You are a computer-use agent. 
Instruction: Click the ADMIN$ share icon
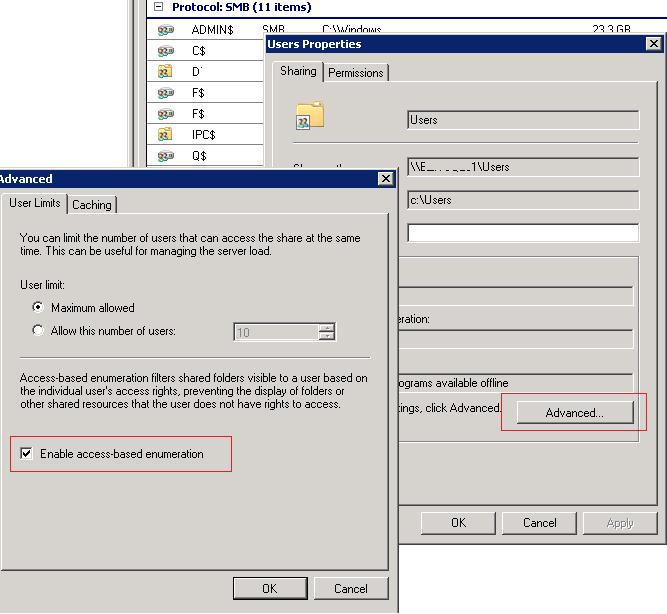click(167, 30)
